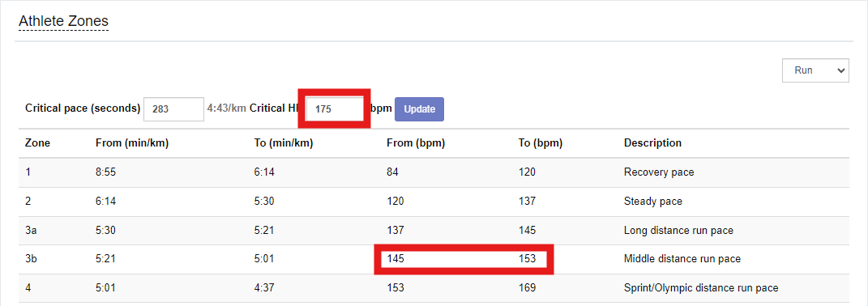Select Long distance run pace text
The height and width of the screenshot is (306, 868).
coord(678,230)
